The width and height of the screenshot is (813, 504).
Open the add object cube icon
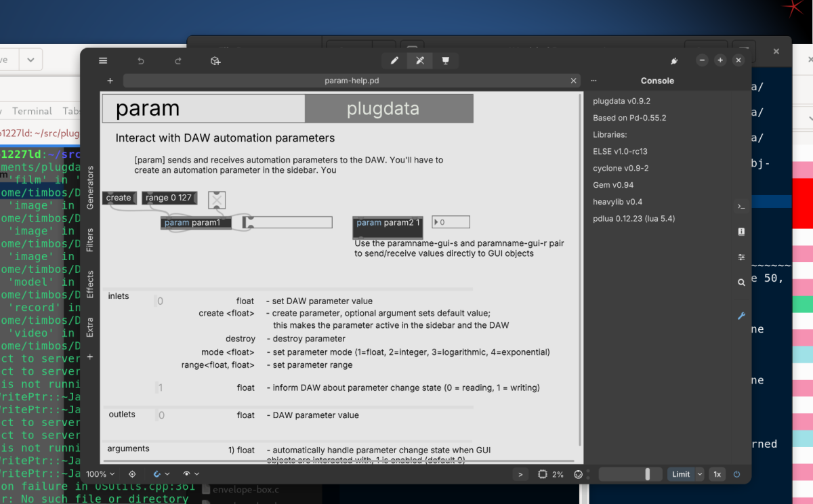[215, 60]
